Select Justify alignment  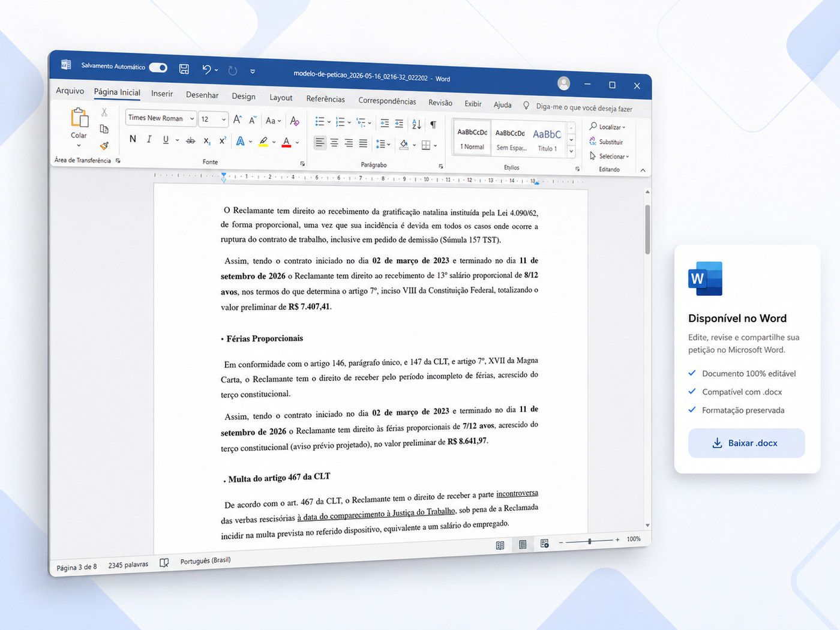pyautogui.click(x=363, y=144)
